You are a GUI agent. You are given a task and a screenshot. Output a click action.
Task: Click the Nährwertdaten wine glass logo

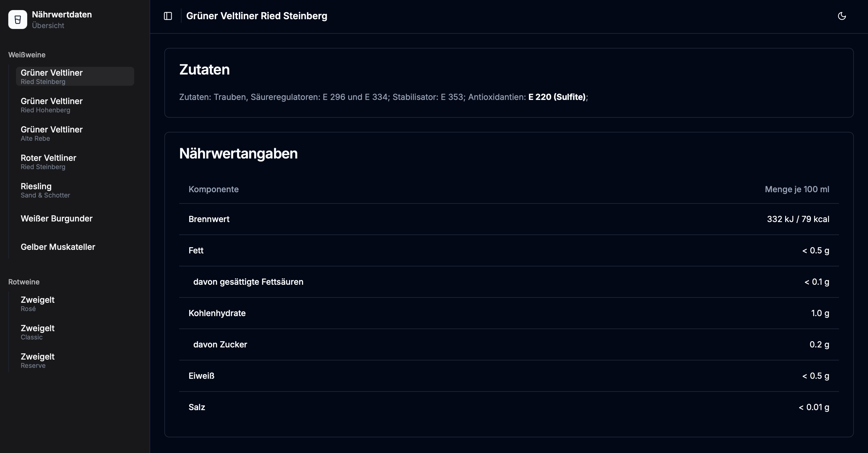(x=17, y=20)
